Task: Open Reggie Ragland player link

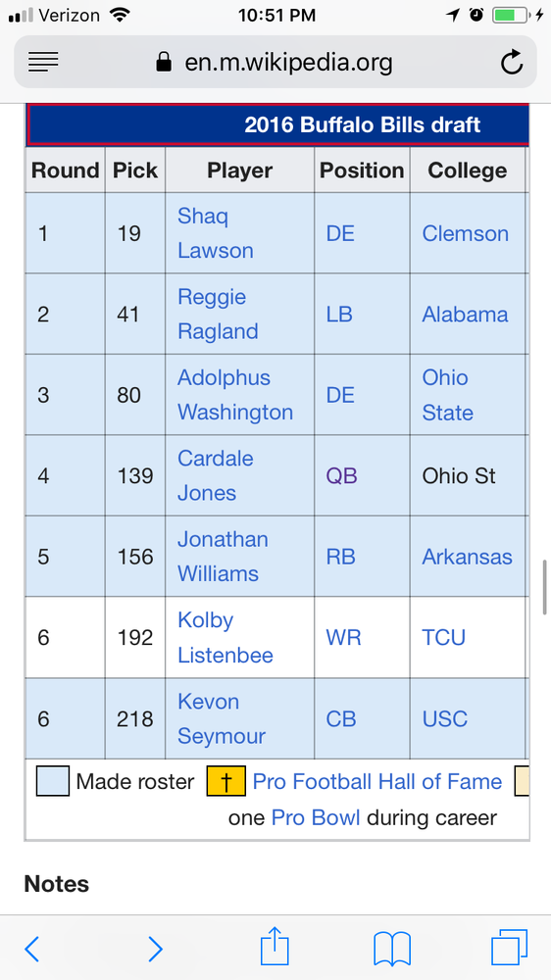Action: 218,314
